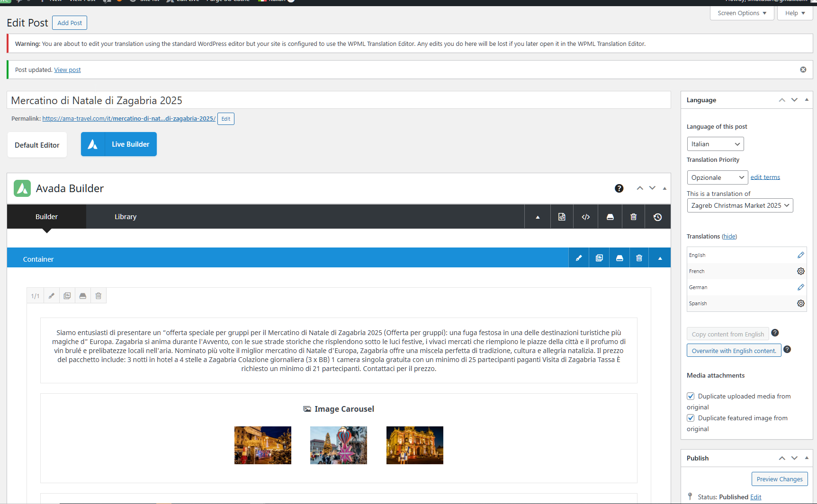Expand Zagreb Christmas Market 2025 dropdown

click(739, 205)
